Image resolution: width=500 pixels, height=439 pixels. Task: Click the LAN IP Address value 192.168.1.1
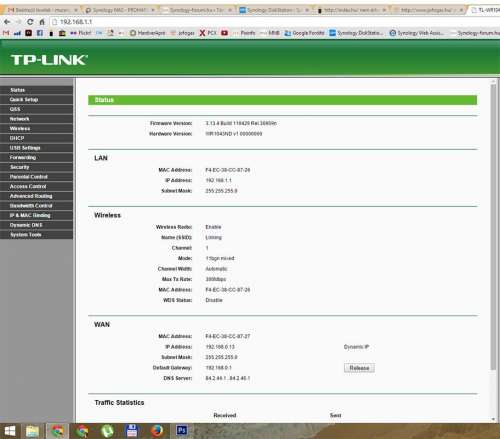[x=219, y=180]
